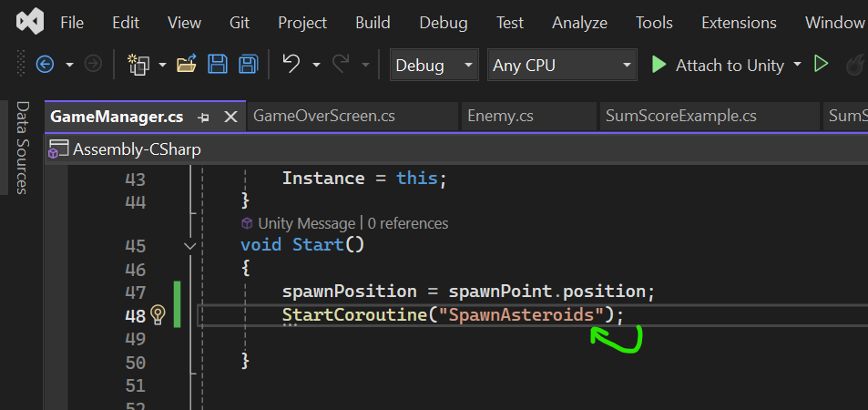Click the Visual Studio logo icon
Screen dimensions: 868x410
[30, 22]
